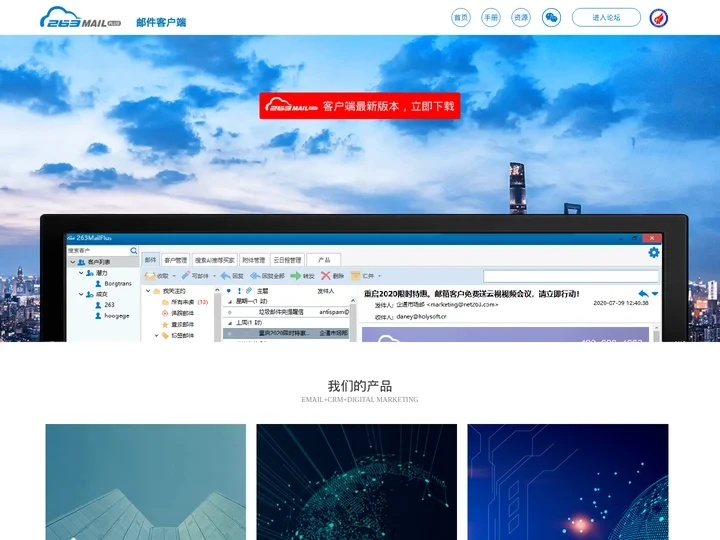Open the 资源 resources circle button
This screenshot has width=720, height=540.
point(521,17)
